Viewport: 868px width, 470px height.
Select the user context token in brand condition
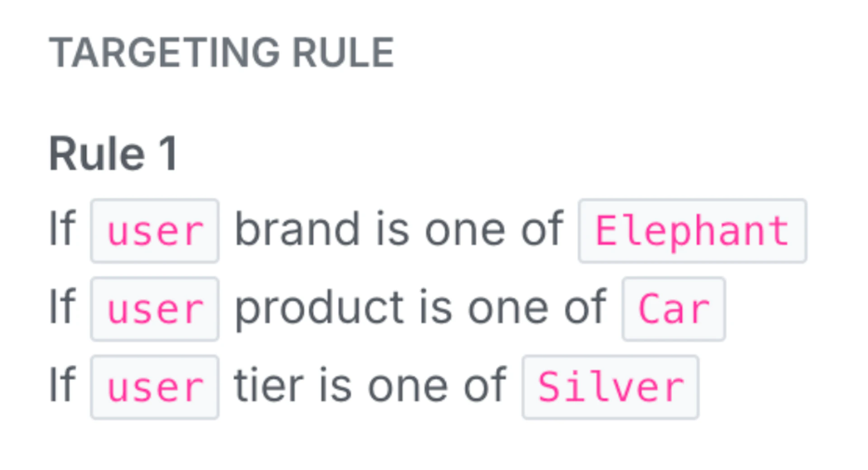(x=154, y=230)
